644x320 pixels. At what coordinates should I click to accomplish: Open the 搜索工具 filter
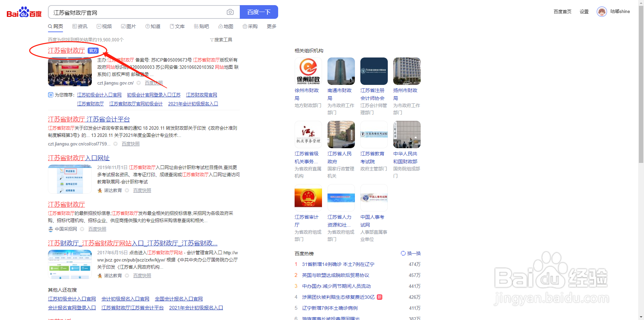tap(221, 40)
